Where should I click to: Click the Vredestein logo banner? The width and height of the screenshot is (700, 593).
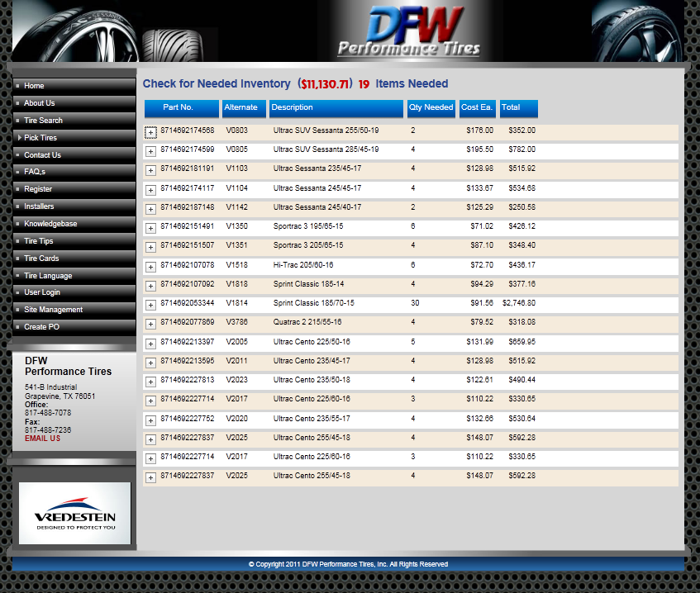74,513
